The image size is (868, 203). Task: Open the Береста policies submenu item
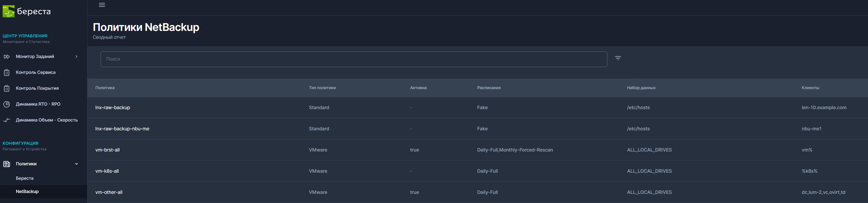pyautogui.click(x=25, y=178)
